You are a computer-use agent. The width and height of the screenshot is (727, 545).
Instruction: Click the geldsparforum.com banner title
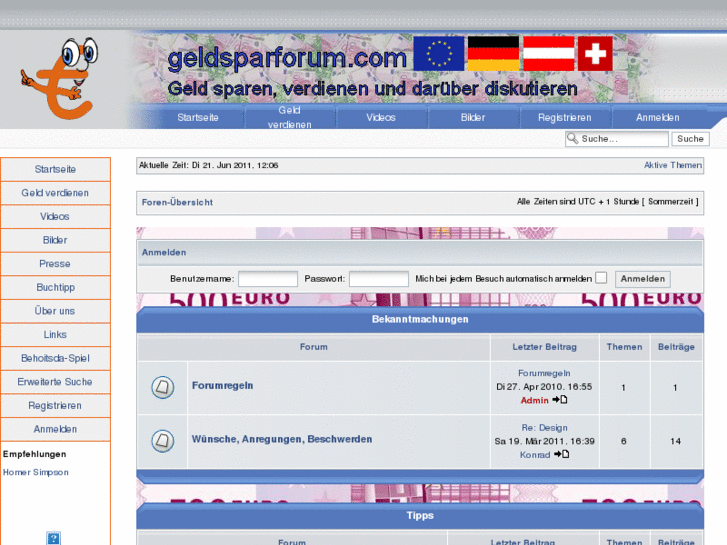pos(287,58)
